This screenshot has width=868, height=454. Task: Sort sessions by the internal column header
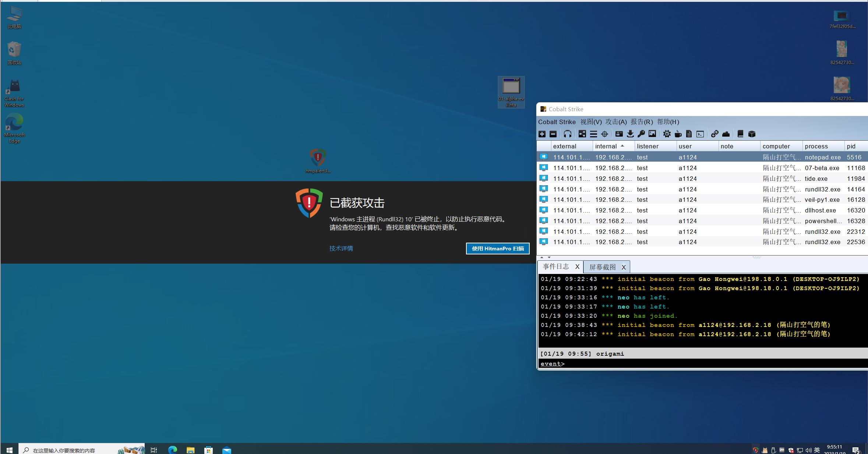click(606, 146)
